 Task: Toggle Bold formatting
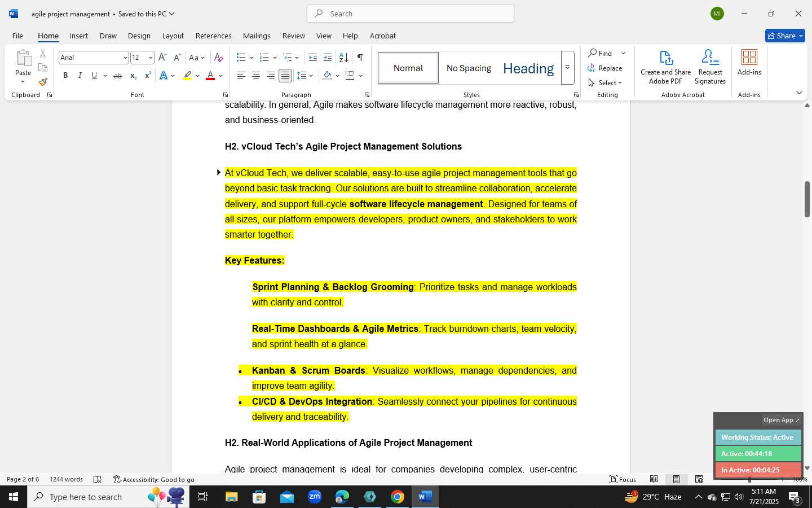tap(65, 76)
